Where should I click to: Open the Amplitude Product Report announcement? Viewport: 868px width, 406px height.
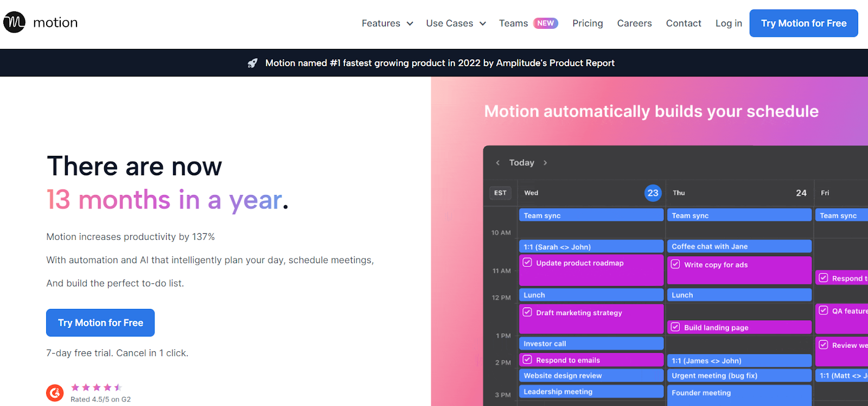point(439,63)
